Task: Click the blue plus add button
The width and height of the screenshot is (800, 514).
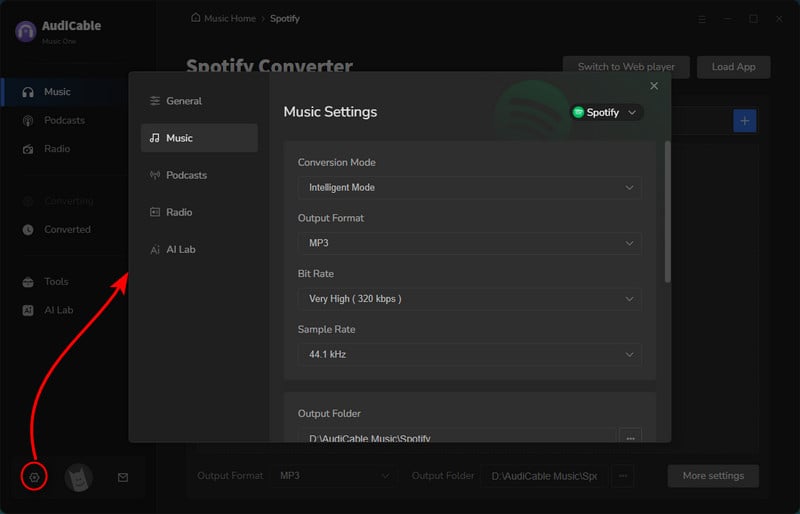Action: coord(744,121)
